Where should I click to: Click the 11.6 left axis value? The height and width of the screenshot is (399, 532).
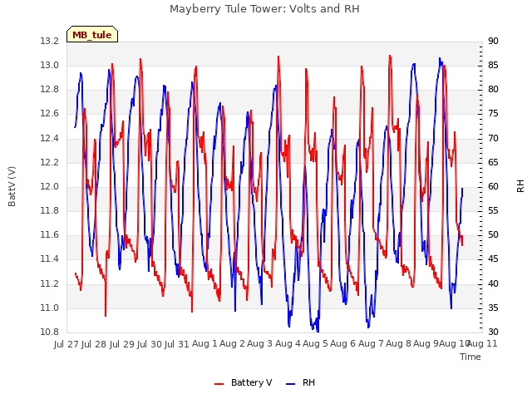(x=50, y=234)
